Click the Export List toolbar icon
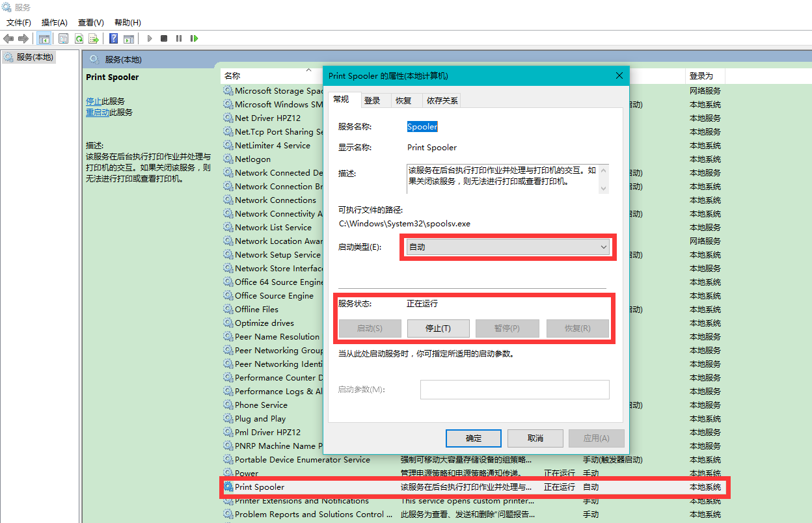This screenshot has width=812, height=523. [94, 38]
